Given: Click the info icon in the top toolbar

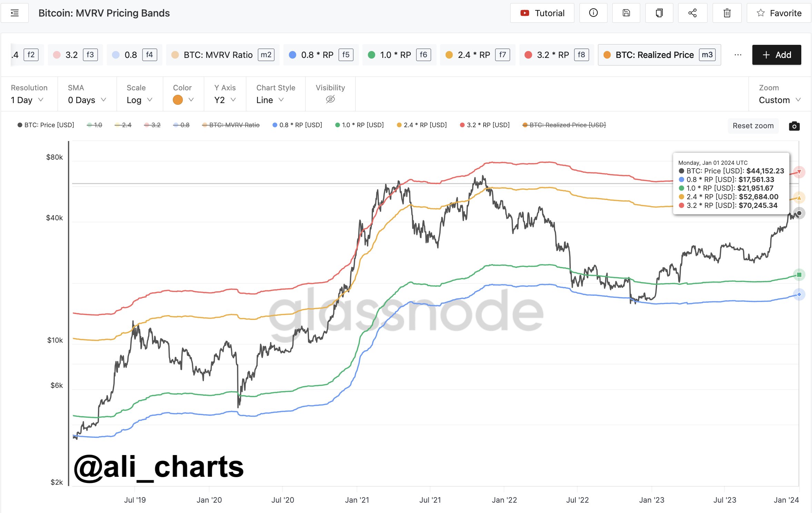Looking at the screenshot, I should coord(594,13).
